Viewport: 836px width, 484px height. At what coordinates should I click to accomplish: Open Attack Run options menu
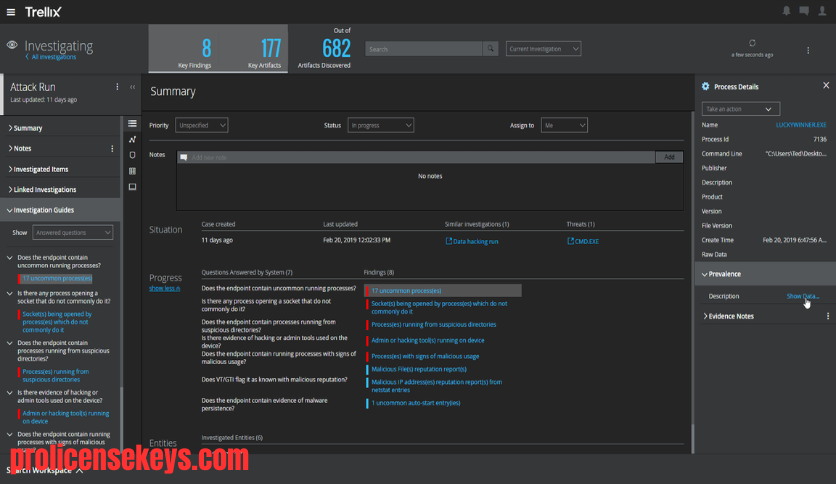tap(117, 87)
